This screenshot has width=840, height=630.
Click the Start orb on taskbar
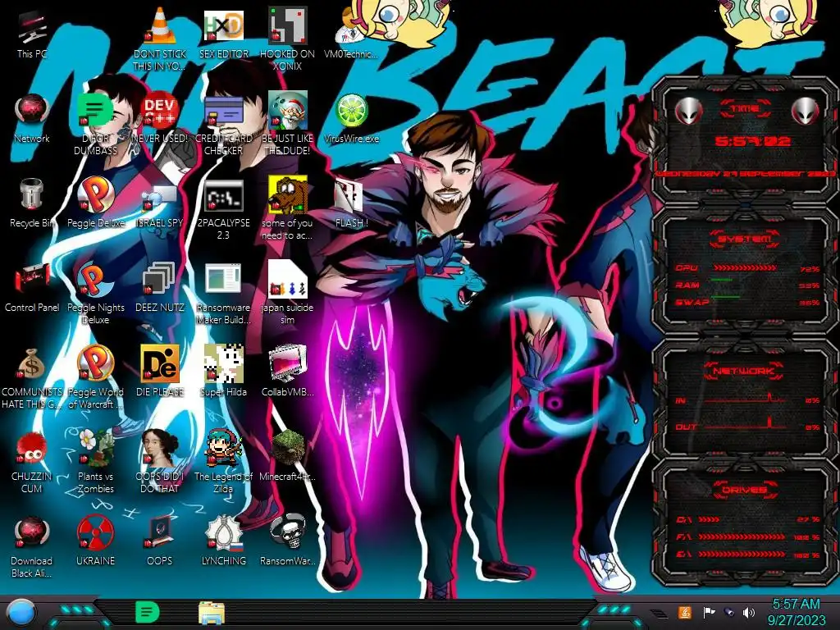[x=21, y=612]
